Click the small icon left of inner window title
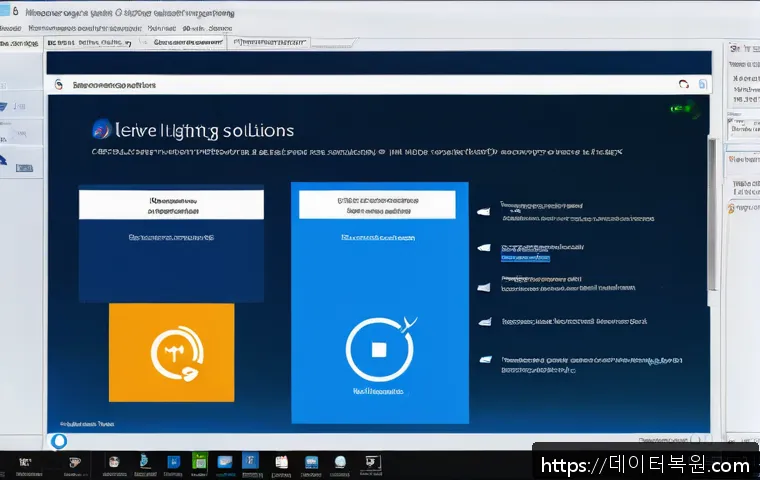 pyautogui.click(x=59, y=86)
